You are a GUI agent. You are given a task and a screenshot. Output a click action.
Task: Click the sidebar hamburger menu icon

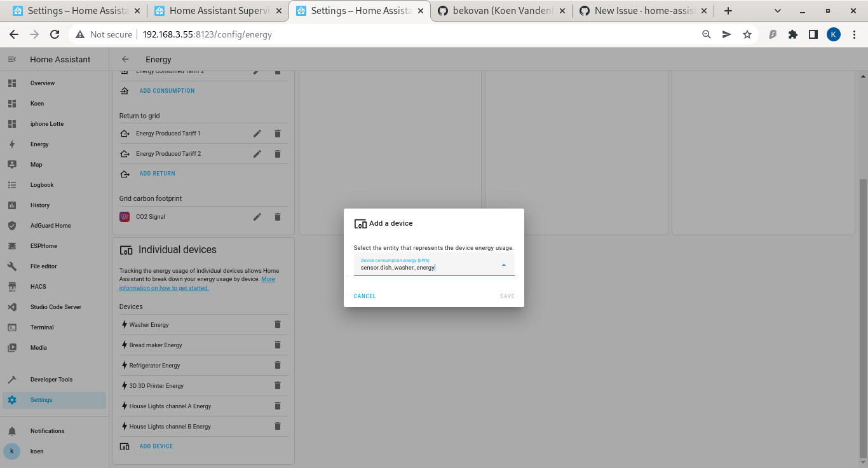point(11,59)
